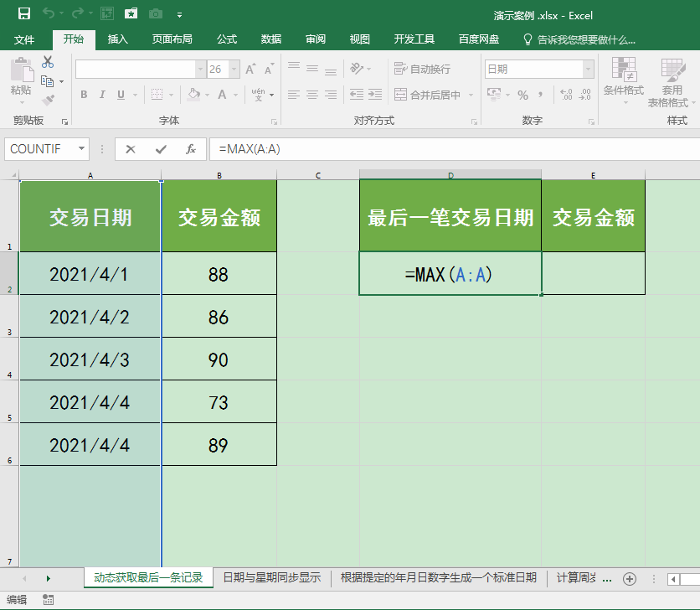Click the comma style icon
Image resolution: width=700 pixels, height=610 pixels.
[x=541, y=95]
